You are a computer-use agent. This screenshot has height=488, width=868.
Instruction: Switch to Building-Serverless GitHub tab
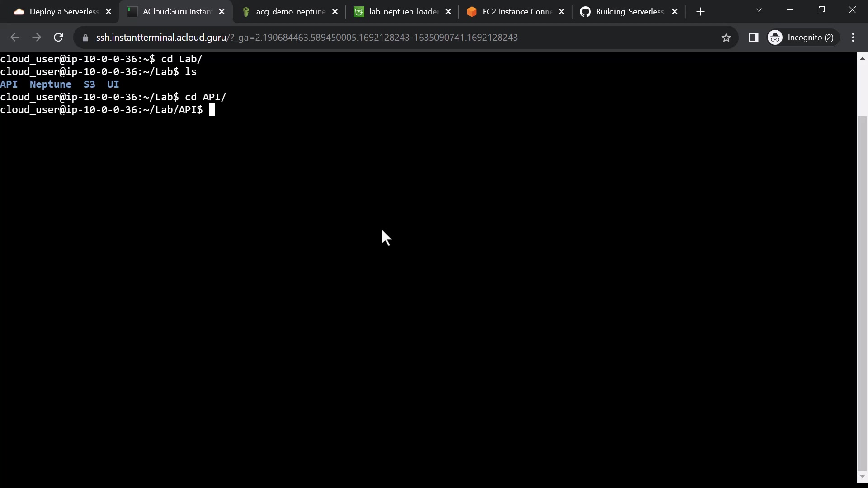629,12
